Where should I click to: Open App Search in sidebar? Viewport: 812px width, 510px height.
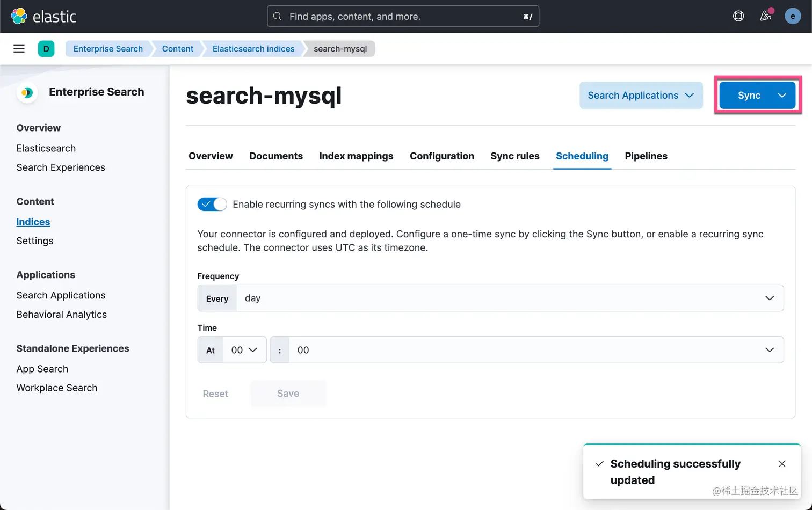coord(42,369)
